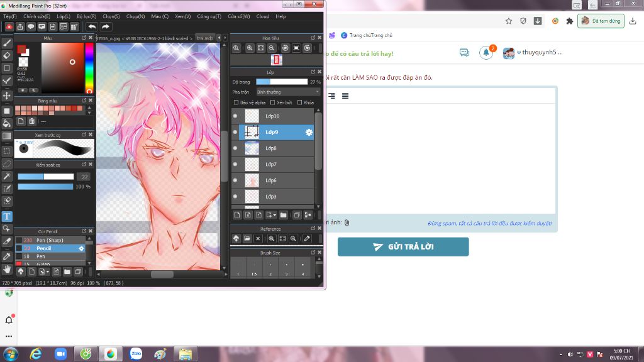The width and height of the screenshot is (644, 362).
Task: Pick a hue on rainbow color bar
Action: 89,68
